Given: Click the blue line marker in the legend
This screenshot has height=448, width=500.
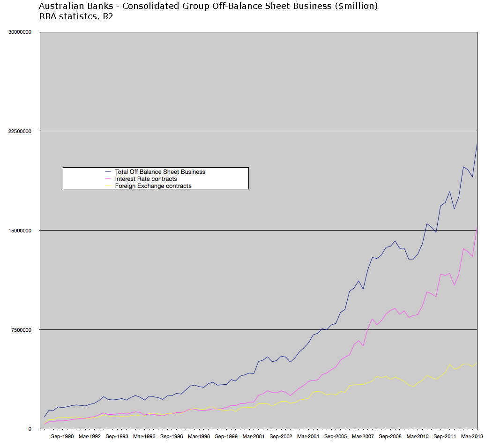Looking at the screenshot, I should (x=108, y=172).
